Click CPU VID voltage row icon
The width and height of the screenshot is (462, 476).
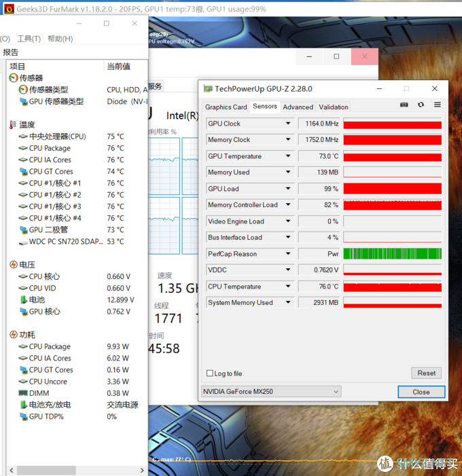[x=23, y=288]
